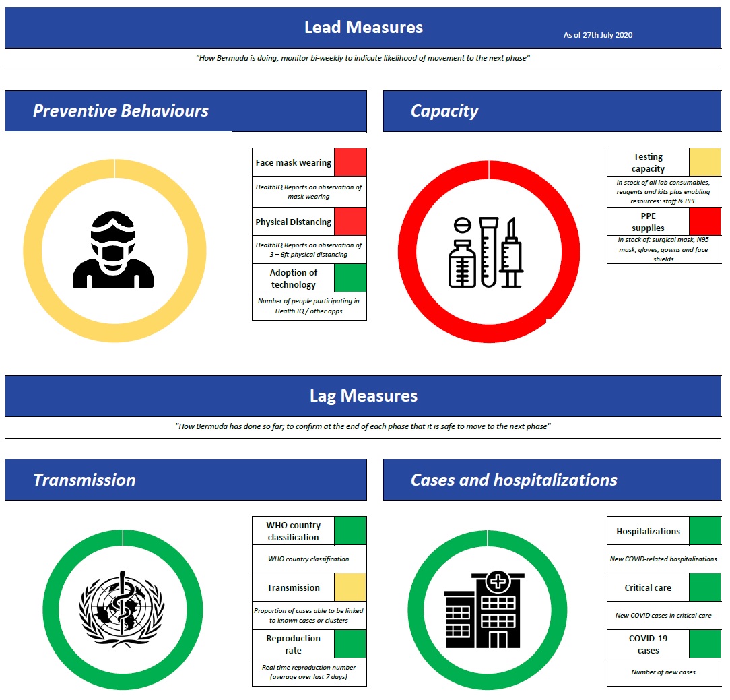Click green swatch beside Hospitalizations
Image resolution: width=730 pixels, height=700 pixels.
pos(705,530)
